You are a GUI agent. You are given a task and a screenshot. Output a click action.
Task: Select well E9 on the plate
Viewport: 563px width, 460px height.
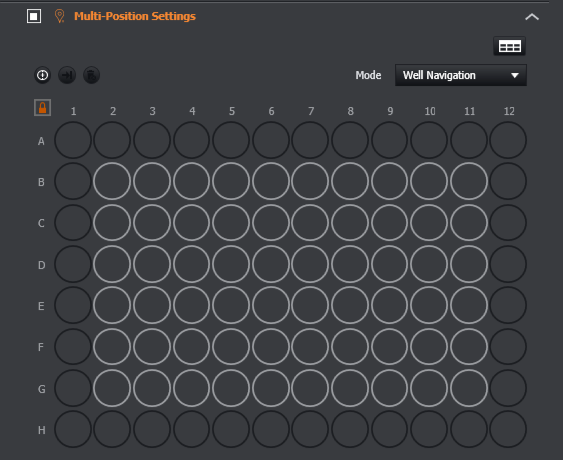[x=390, y=305]
